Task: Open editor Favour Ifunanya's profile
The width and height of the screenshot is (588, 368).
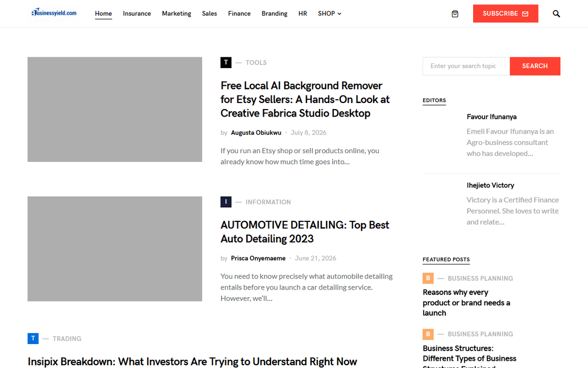Action: click(492, 117)
